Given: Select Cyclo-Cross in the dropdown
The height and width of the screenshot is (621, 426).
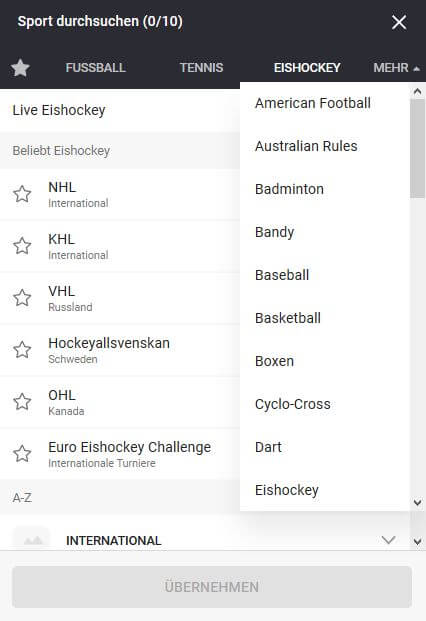Looking at the screenshot, I should tap(293, 404).
